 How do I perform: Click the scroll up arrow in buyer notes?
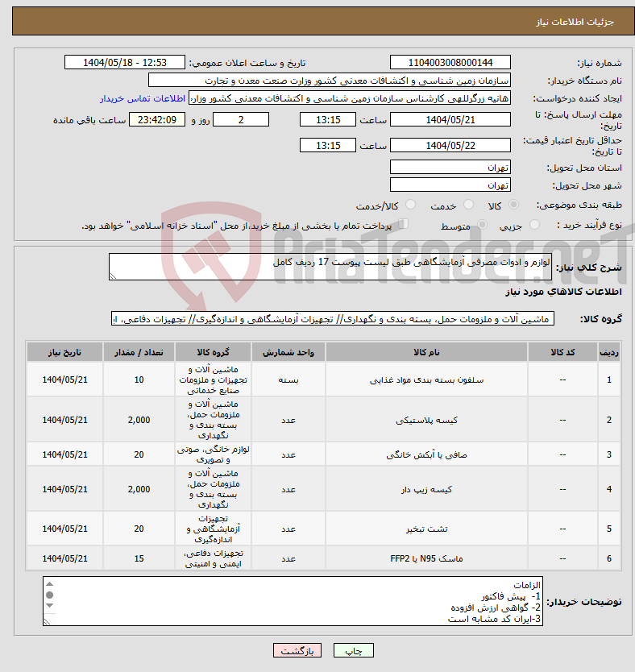(50, 583)
